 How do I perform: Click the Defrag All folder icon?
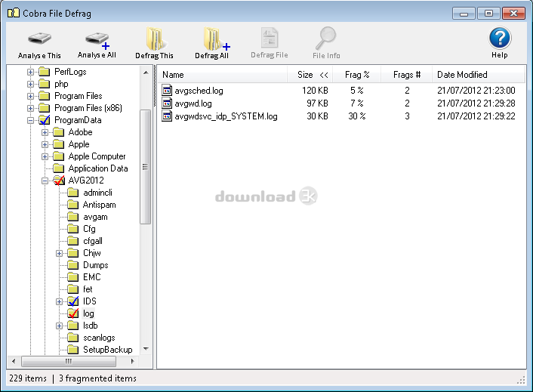tap(215, 39)
